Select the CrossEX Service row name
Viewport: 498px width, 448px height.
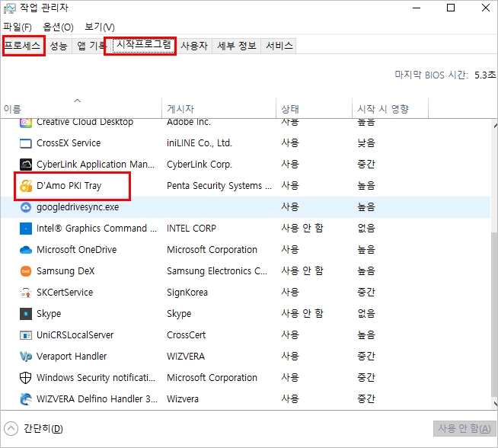[69, 143]
